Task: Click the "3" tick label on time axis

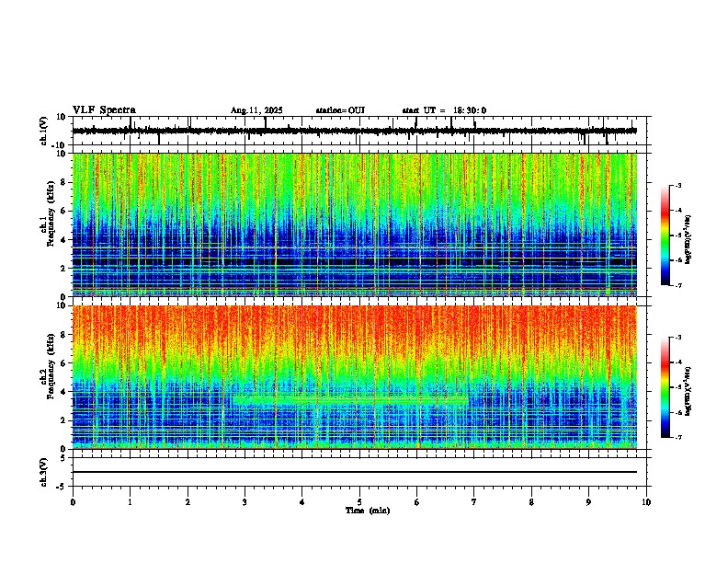Action: pos(245,502)
